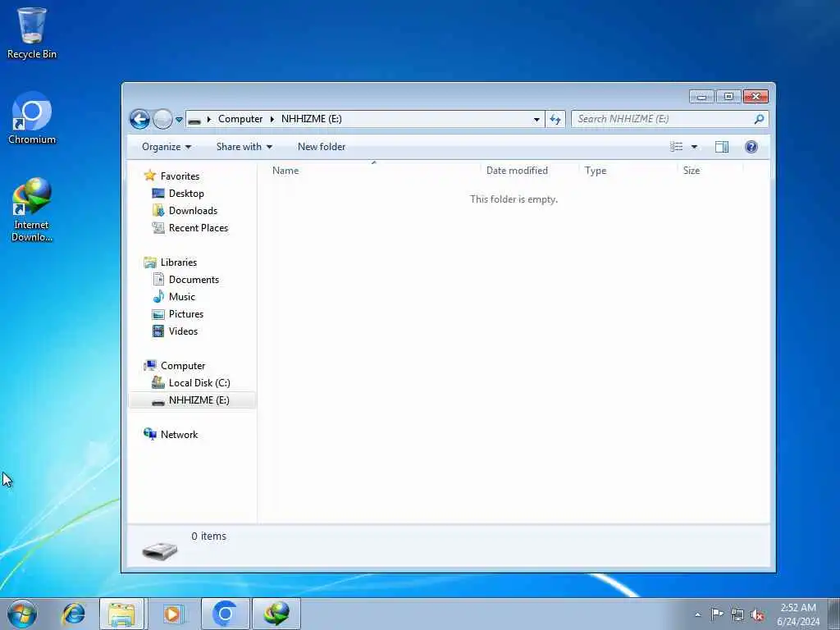The image size is (840, 630).
Task: Click the search magnifier icon
Action: pos(759,119)
